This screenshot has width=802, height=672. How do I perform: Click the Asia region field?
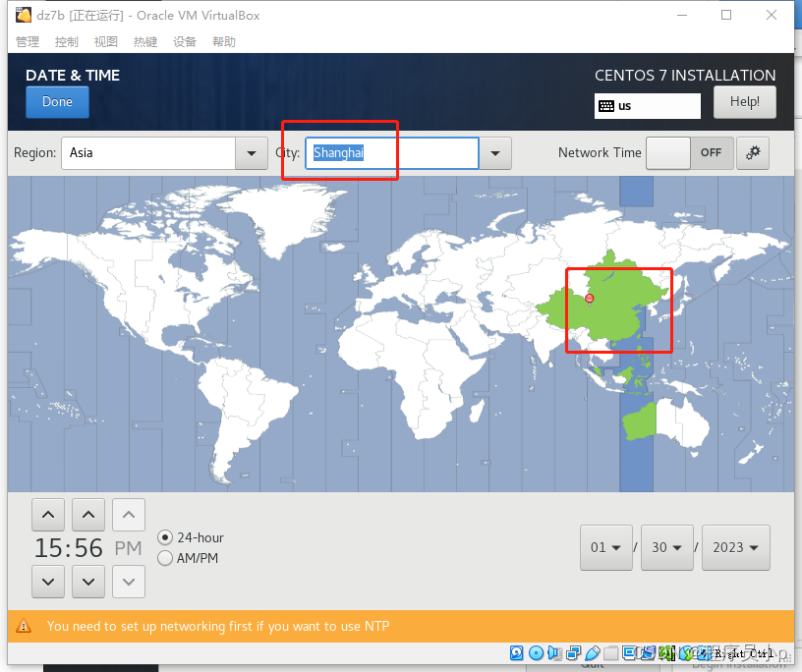pyautogui.click(x=148, y=153)
